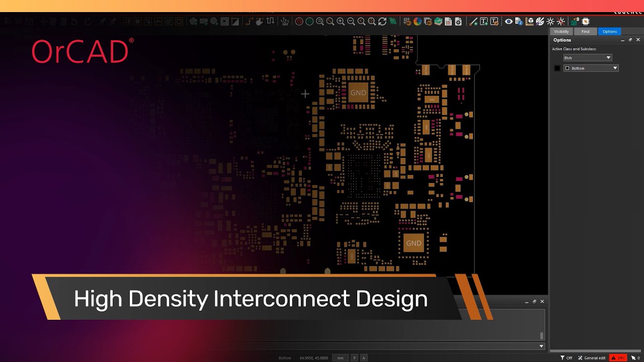
Task: Minimize the Options panel
Action: (622, 40)
